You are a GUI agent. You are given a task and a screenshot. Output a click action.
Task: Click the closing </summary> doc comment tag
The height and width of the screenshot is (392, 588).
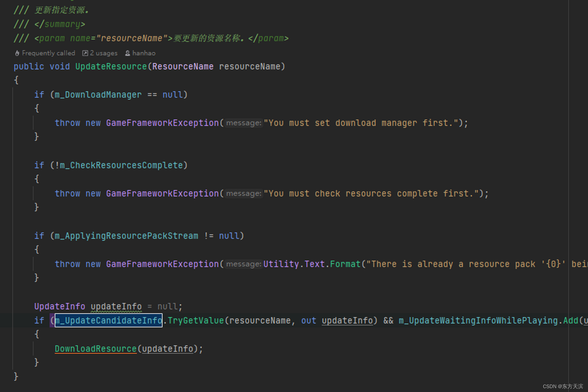pos(60,24)
